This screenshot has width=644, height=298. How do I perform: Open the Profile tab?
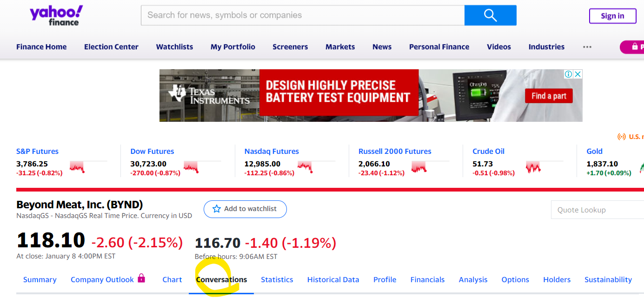pyautogui.click(x=385, y=279)
